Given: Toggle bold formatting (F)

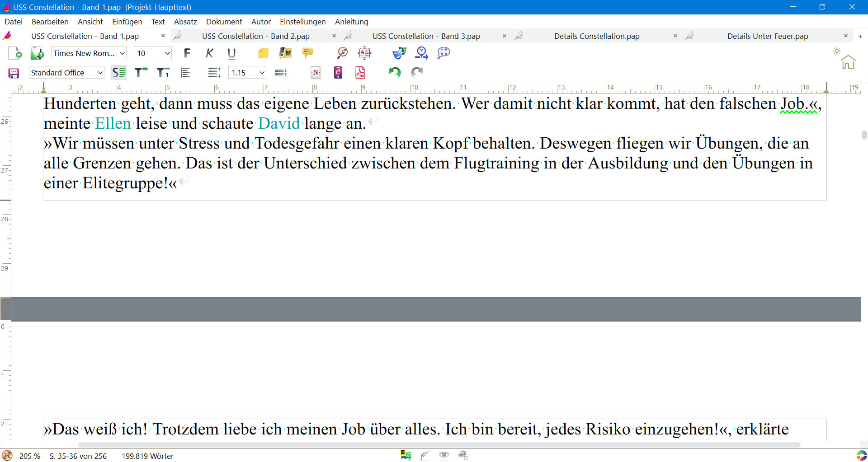Looking at the screenshot, I should 187,53.
